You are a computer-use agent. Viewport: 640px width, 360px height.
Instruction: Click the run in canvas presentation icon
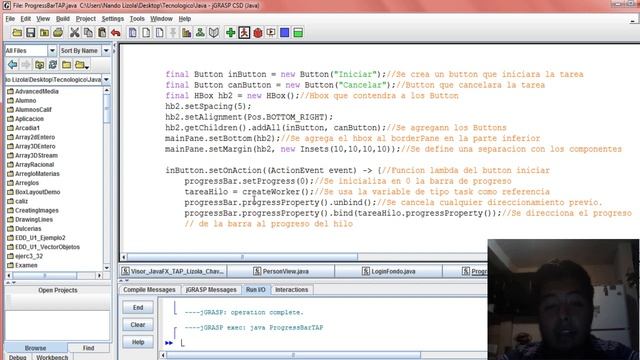coord(271,33)
